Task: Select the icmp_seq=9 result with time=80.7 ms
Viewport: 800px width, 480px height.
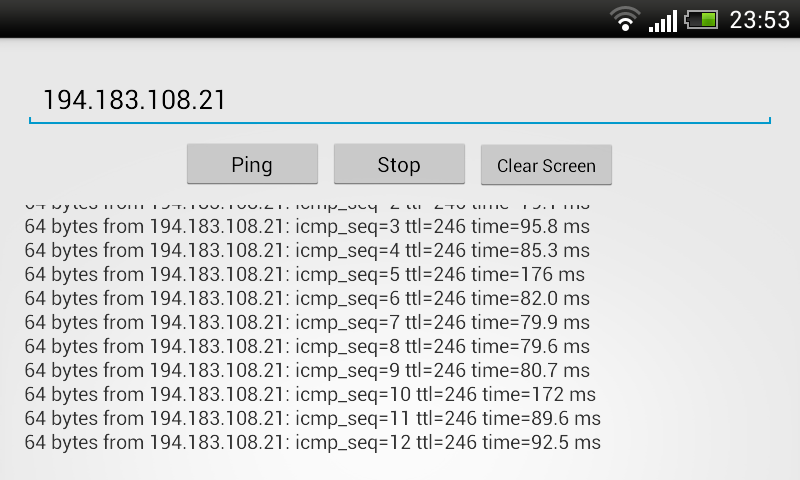Action: (x=307, y=370)
